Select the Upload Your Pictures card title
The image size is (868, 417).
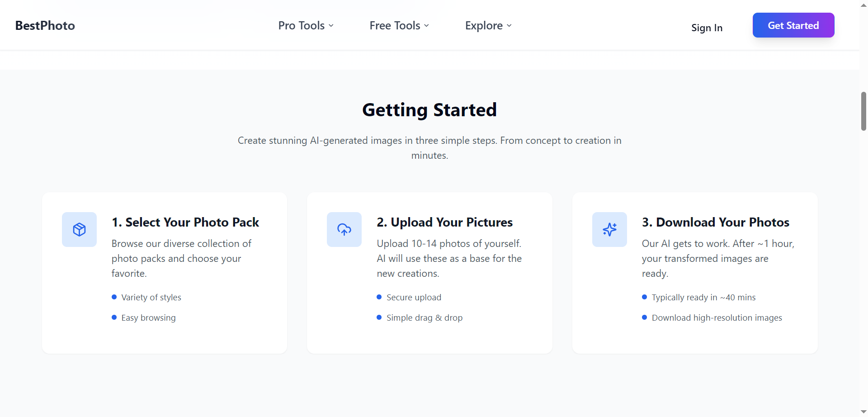(445, 223)
